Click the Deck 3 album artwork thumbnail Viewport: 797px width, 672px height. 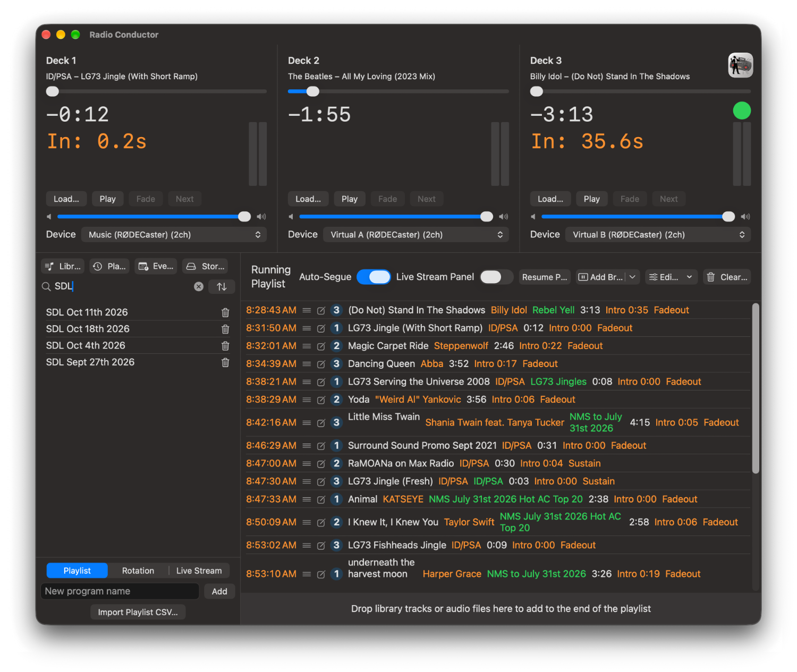click(740, 65)
